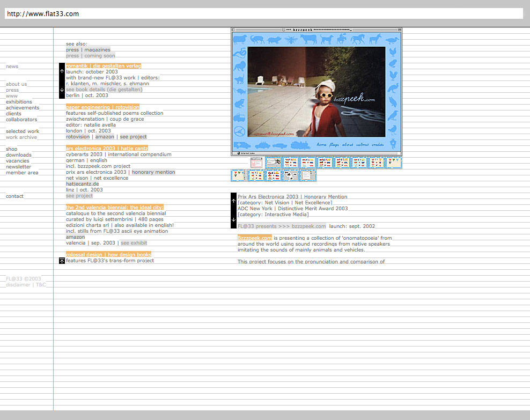Follow the 'honorary mention' link
This screenshot has height=420, width=530.
click(153, 172)
